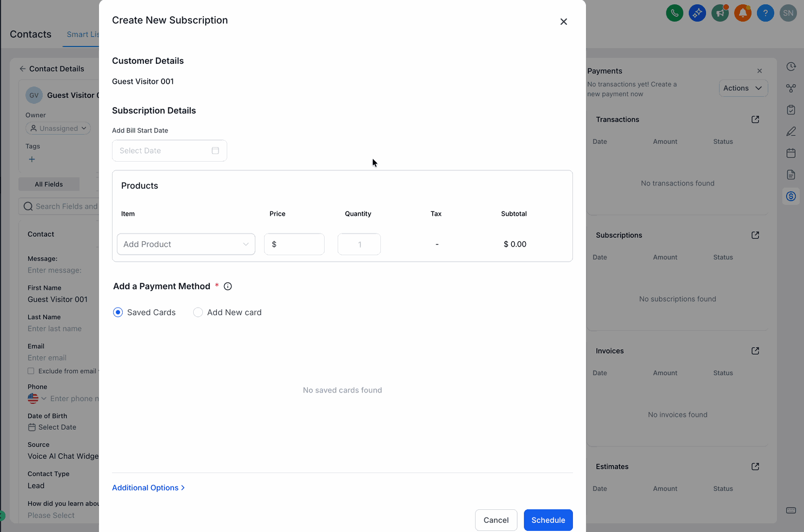Click the keyboard shortcuts icon at bottom right
Image resolution: width=804 pixels, height=532 pixels.
point(791,510)
